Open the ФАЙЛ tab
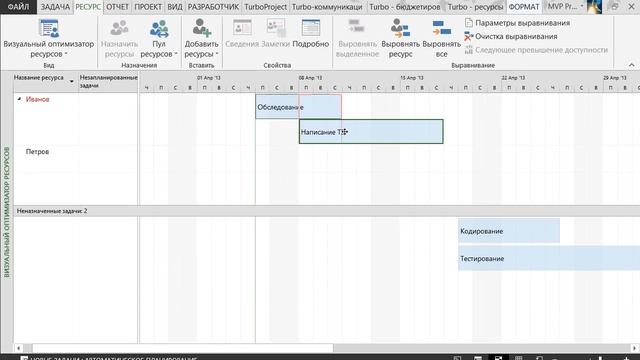The width and height of the screenshot is (640, 360). 18,7
